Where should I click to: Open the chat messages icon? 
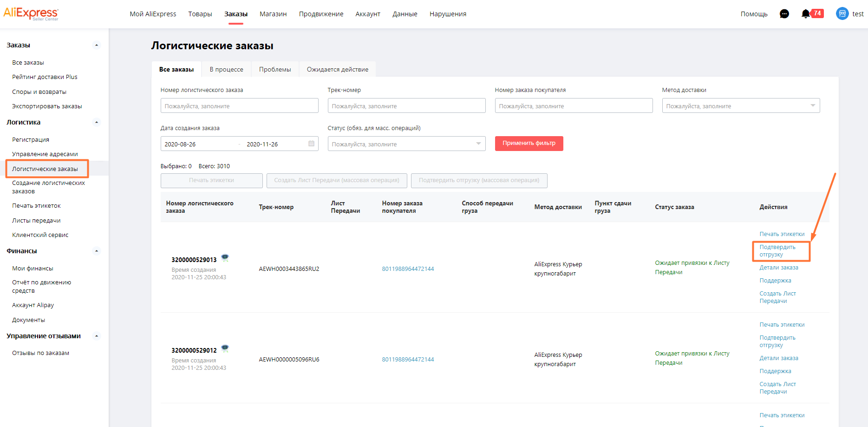[x=784, y=14]
